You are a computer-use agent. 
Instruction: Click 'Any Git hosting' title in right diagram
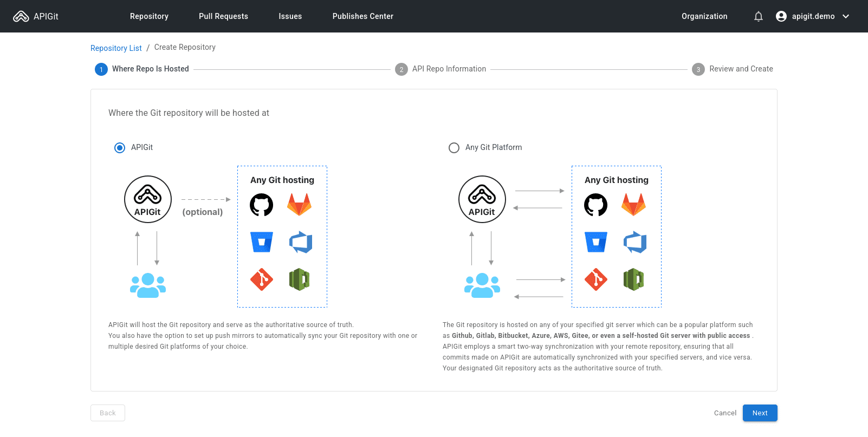coord(617,180)
